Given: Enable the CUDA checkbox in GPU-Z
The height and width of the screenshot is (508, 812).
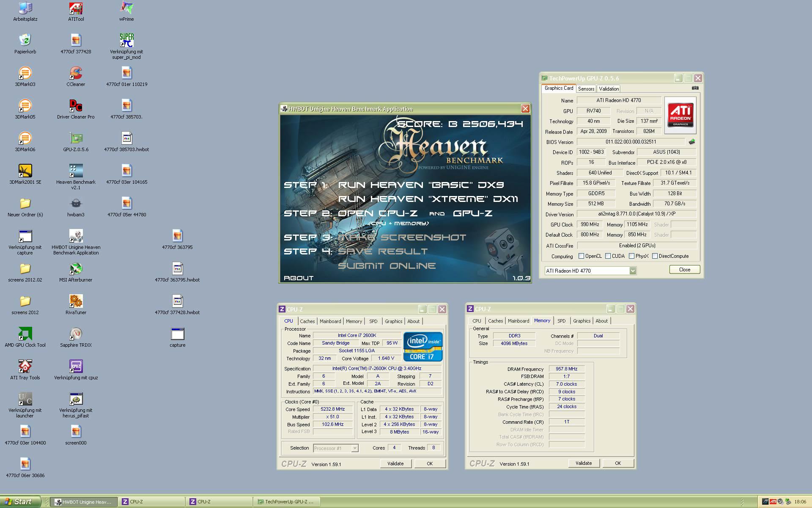Looking at the screenshot, I should click(608, 256).
